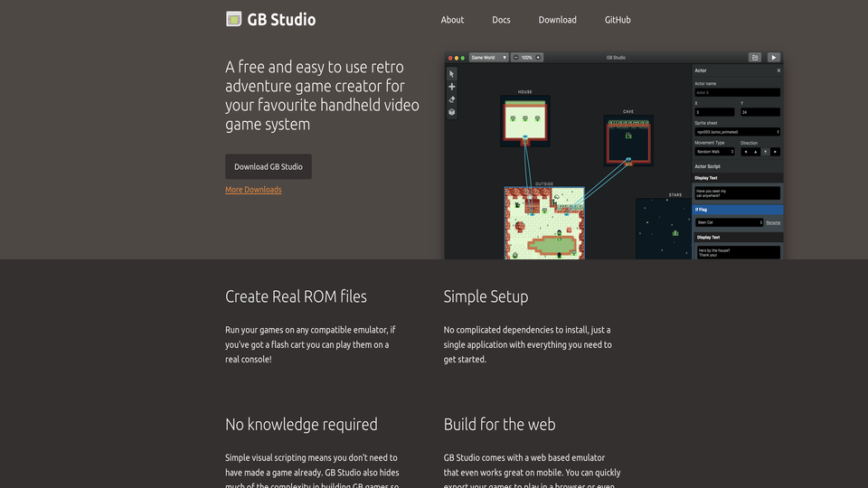
Task: Set direction to down arrow
Action: pyautogui.click(x=766, y=152)
